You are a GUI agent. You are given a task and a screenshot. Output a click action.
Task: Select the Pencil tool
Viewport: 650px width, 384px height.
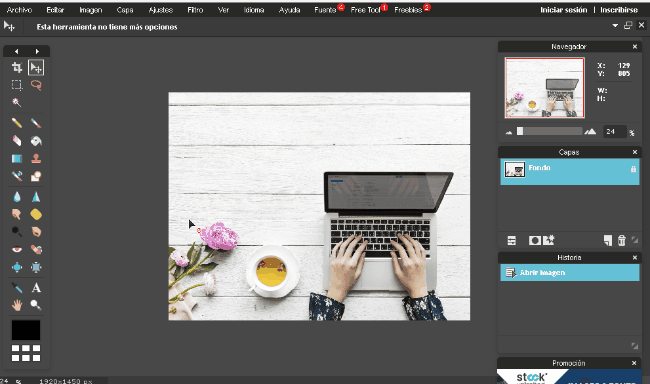tap(17, 123)
